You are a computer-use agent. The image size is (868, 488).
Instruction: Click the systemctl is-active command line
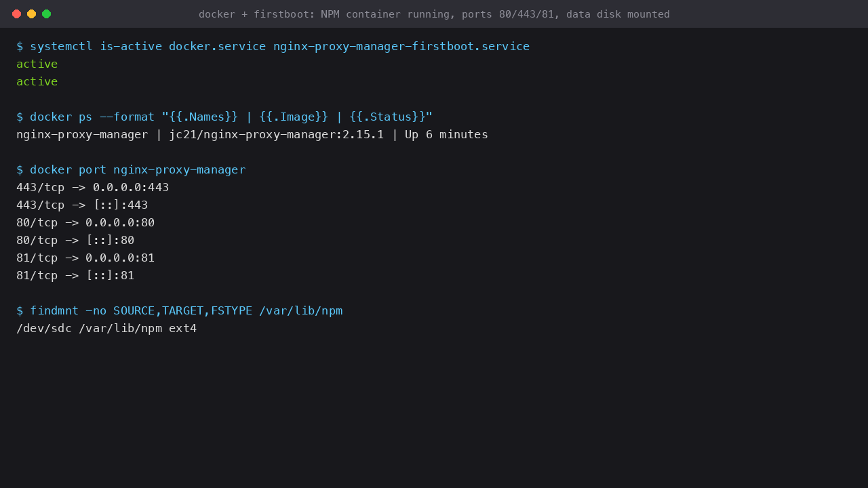[273, 46]
